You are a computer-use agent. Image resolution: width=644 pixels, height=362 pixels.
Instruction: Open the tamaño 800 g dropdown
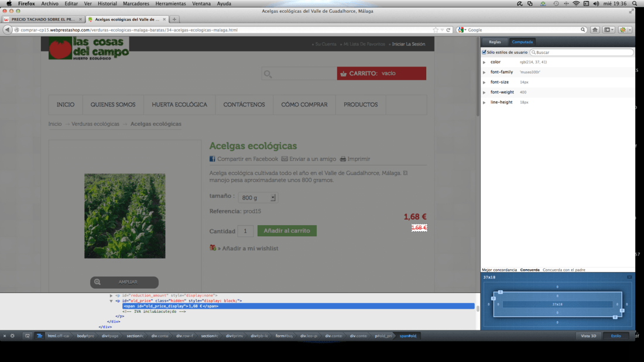pos(258,198)
